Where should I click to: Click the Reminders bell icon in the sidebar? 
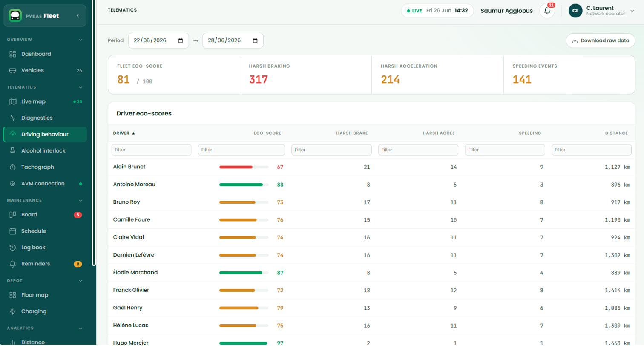13,264
